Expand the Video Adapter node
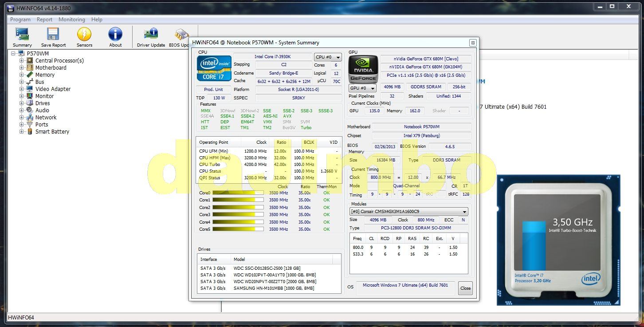This screenshot has height=327, width=644. (x=21, y=89)
